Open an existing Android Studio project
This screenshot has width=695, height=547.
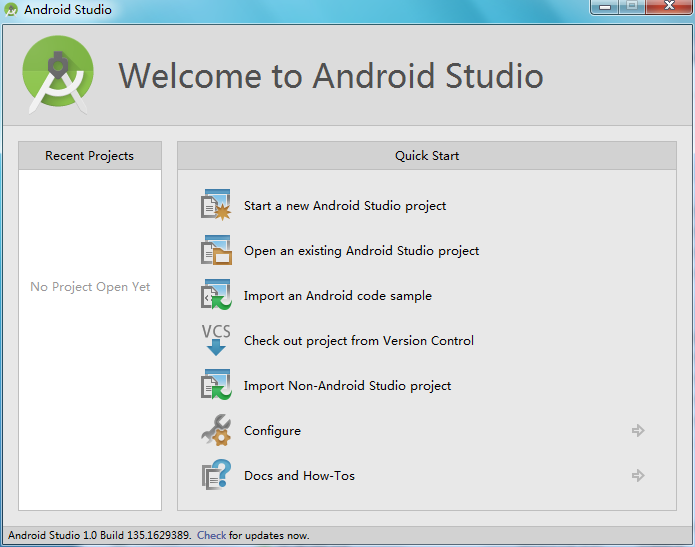pyautogui.click(x=361, y=251)
